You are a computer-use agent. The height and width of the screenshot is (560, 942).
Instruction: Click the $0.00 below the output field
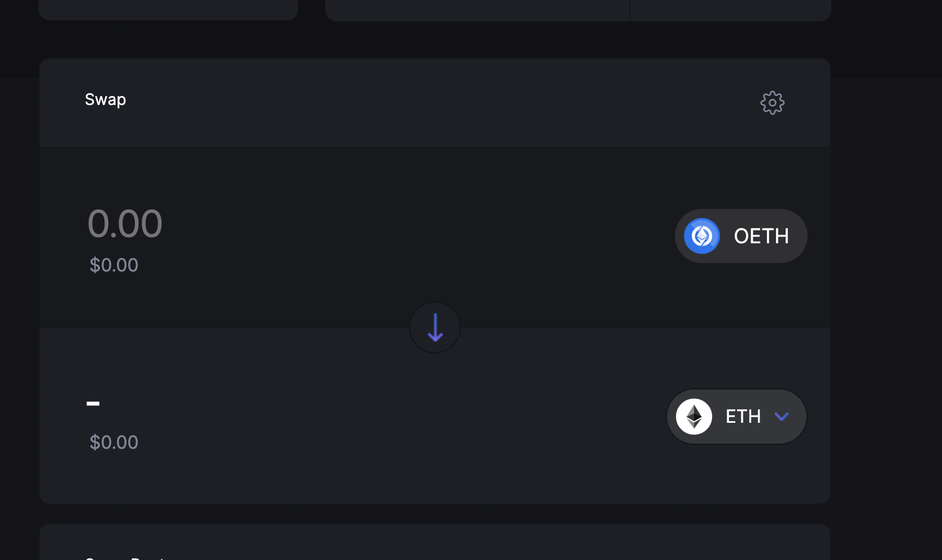[113, 442]
